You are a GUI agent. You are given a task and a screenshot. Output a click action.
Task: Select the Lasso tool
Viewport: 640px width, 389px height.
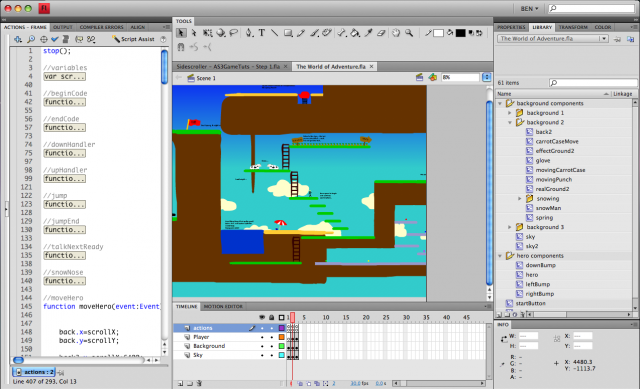point(233,33)
